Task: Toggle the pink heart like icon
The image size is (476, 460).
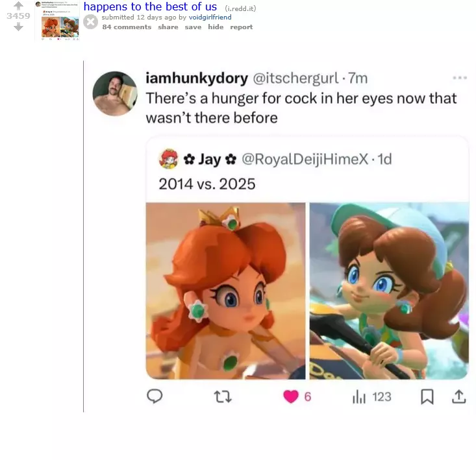Action: pos(291,396)
